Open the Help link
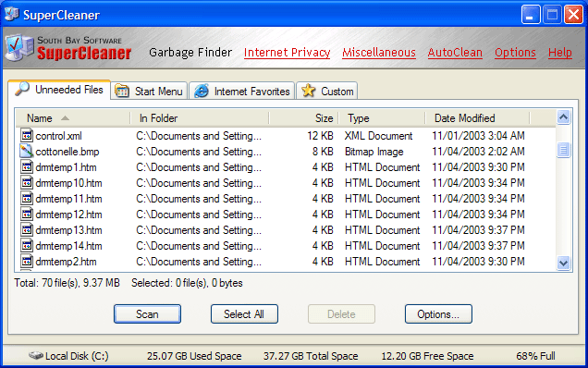Image resolution: width=588 pixels, height=368 pixels. [560, 53]
